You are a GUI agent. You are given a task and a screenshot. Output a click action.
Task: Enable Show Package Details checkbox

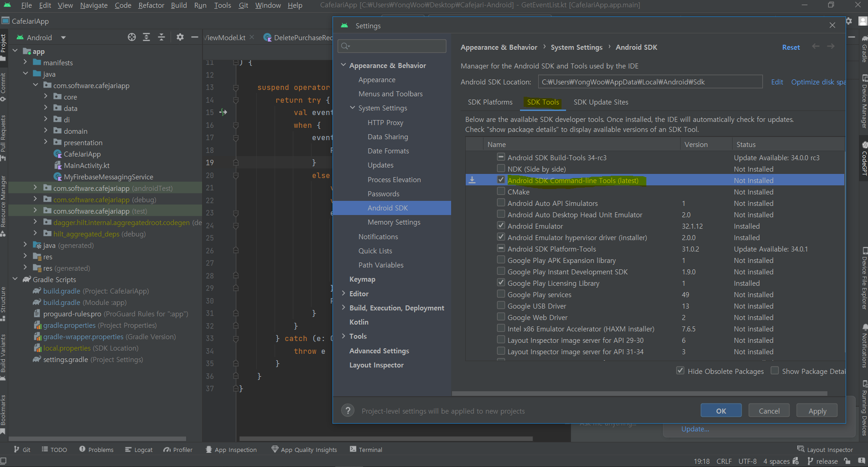point(774,371)
